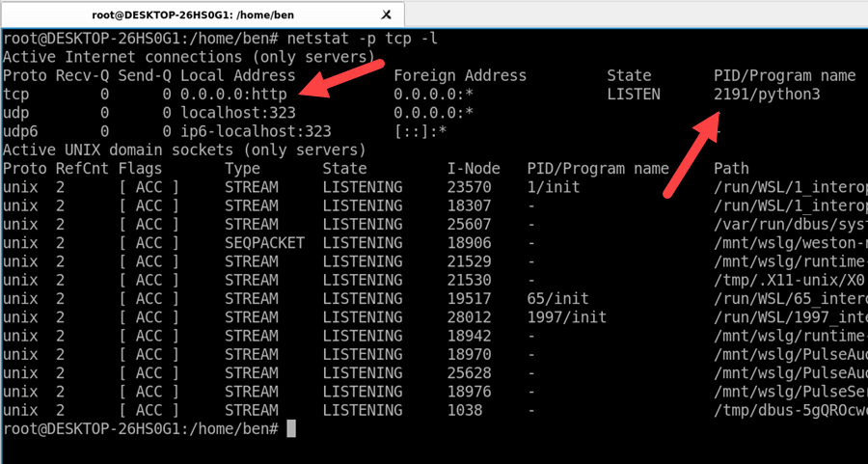Click the 65/init program name
The image size is (868, 464).
(558, 298)
